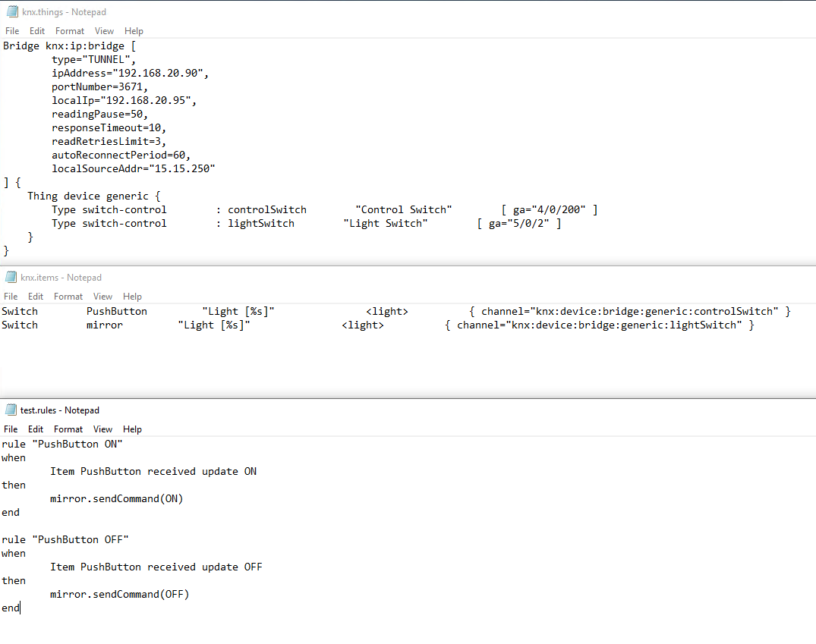This screenshot has height=644, width=816.
Task: Open the File menu in knx.items window
Action: tap(11, 296)
